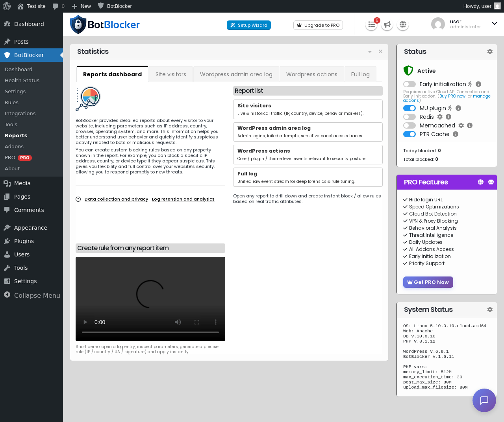Click the second globe icon in PRO Features header

coord(491,182)
